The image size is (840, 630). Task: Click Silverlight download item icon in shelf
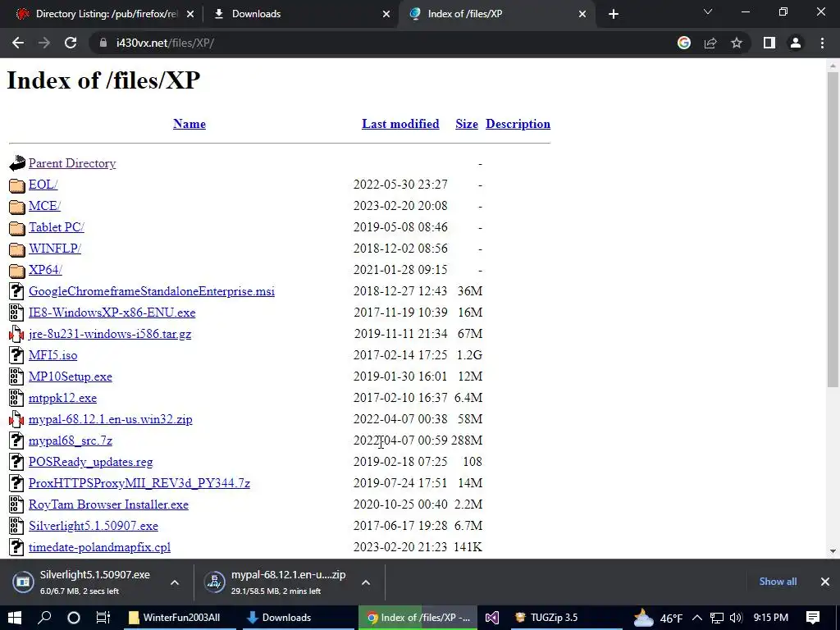(24, 582)
